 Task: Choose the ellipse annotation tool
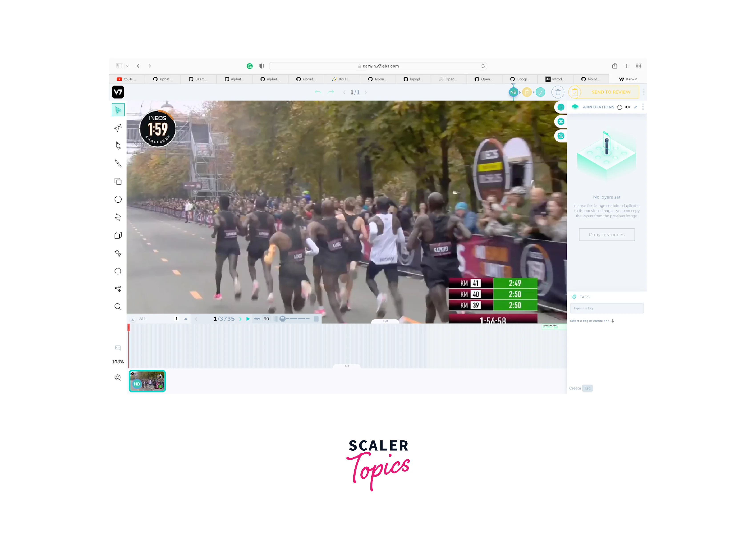click(x=118, y=199)
